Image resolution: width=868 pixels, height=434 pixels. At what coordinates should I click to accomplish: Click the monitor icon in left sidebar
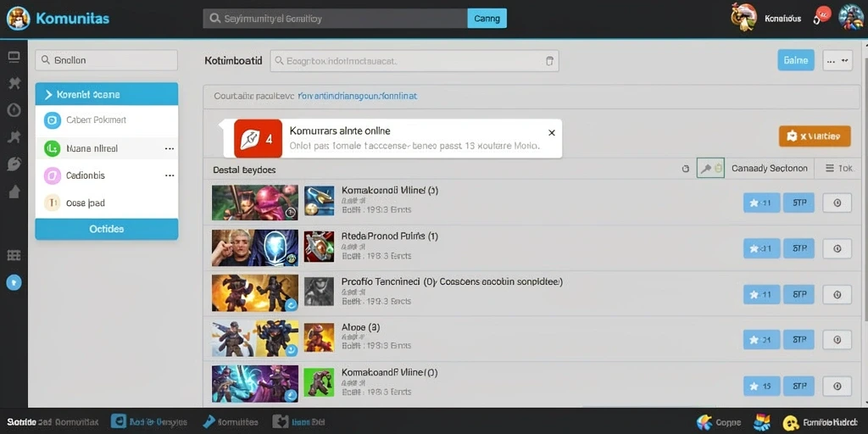[x=14, y=57]
